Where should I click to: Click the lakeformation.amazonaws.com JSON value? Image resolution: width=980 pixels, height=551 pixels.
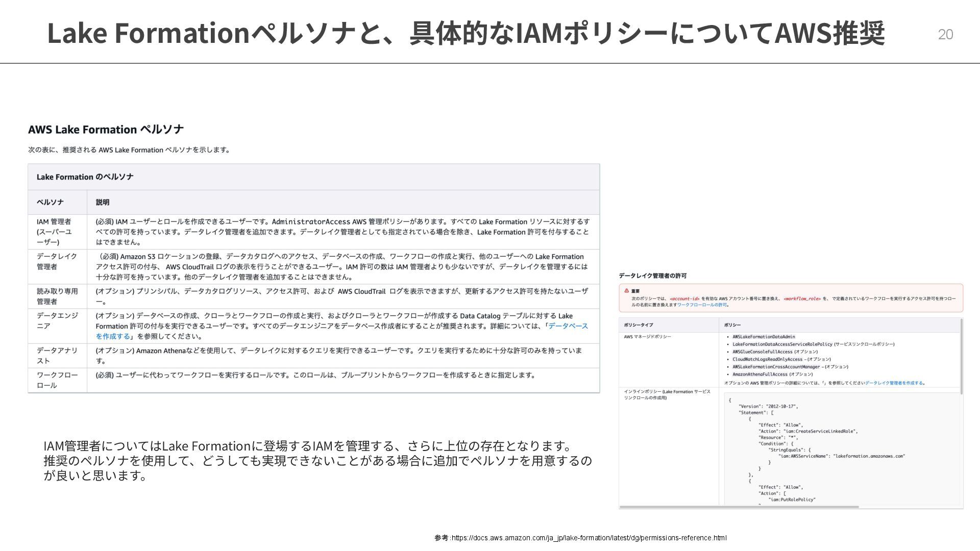tap(869, 456)
